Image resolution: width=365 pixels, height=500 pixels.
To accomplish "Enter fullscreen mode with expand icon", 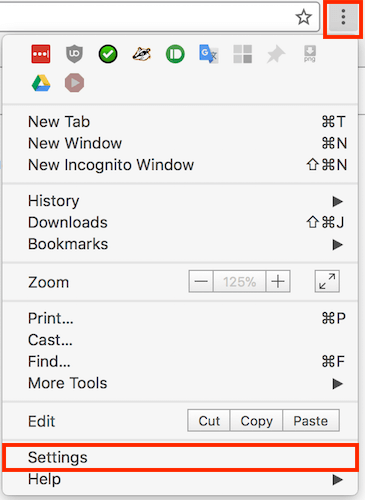I will 327,281.
